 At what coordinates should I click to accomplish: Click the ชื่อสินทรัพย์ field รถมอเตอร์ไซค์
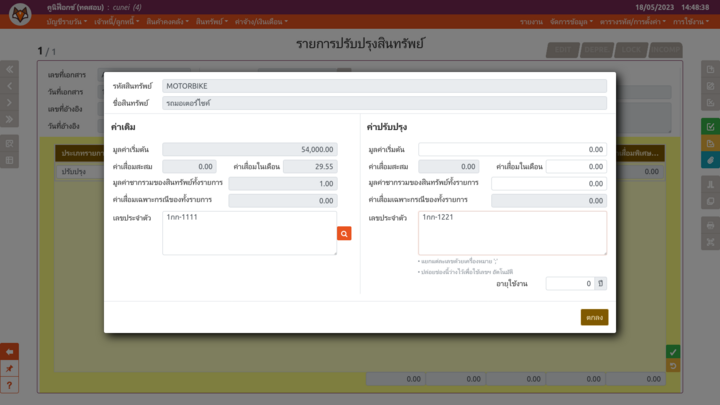click(x=384, y=103)
